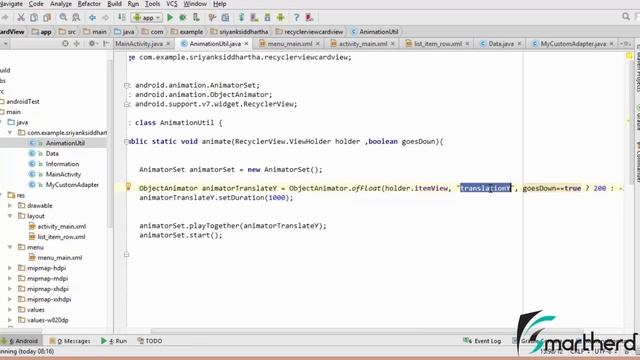The height and width of the screenshot is (360, 640).
Task: Open the SDK Manager icon
Action: (267, 18)
